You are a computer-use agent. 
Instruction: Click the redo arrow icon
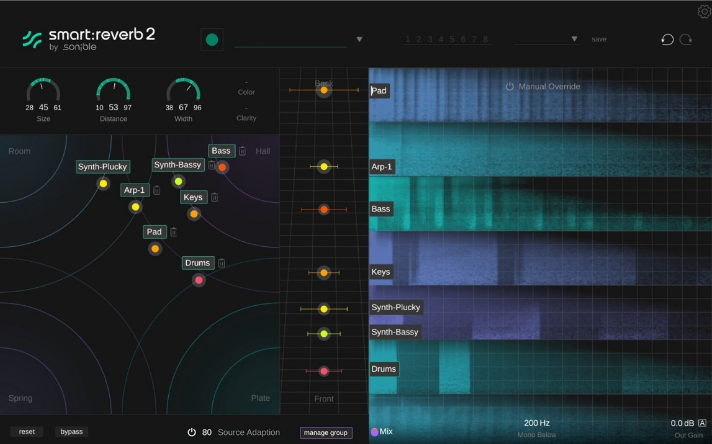(x=686, y=39)
